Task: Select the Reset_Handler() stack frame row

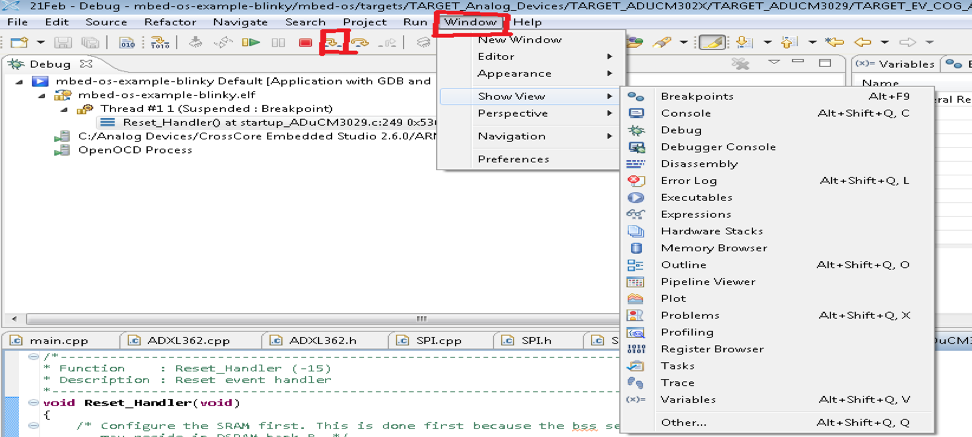Action: (265, 122)
